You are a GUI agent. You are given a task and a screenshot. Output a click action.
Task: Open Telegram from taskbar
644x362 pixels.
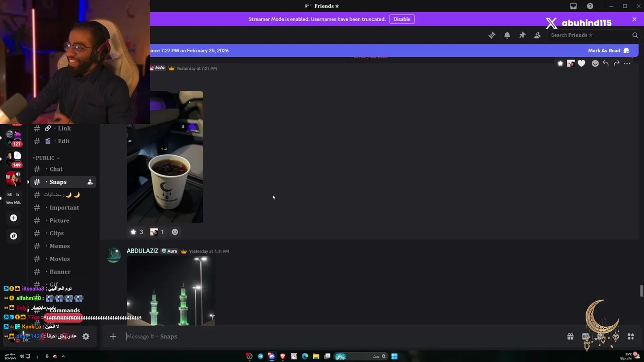(x=261, y=356)
